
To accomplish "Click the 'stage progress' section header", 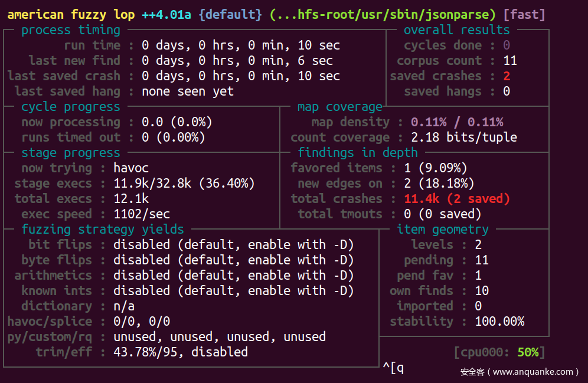I will point(70,153).
